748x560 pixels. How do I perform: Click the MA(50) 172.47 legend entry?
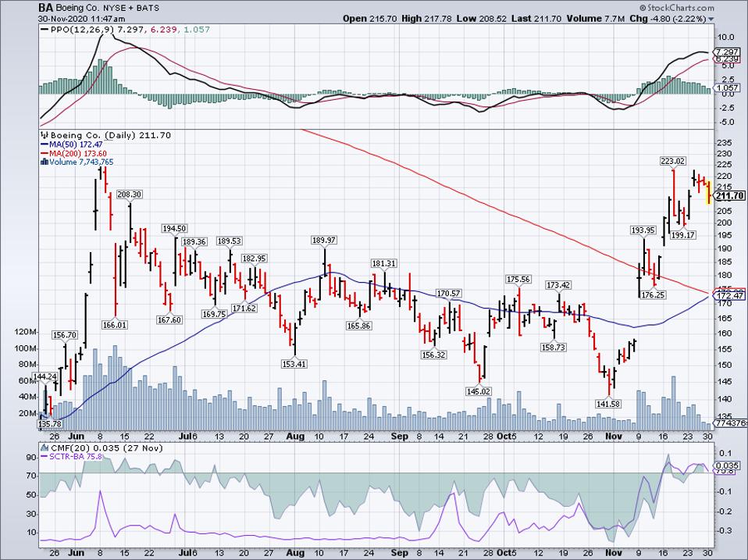point(75,144)
